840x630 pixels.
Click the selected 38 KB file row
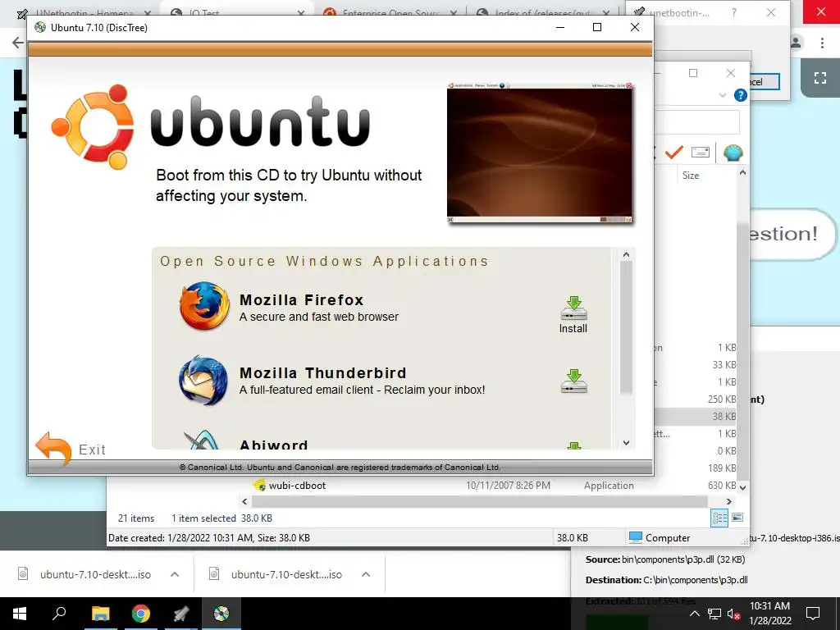click(x=696, y=416)
